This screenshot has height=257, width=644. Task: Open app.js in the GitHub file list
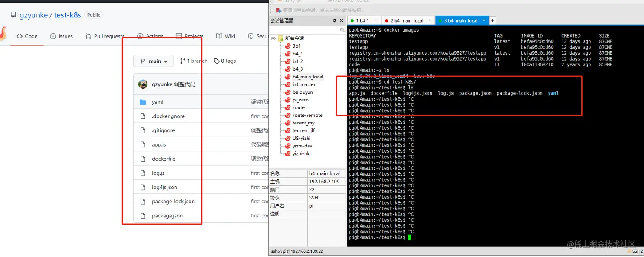pos(159,144)
